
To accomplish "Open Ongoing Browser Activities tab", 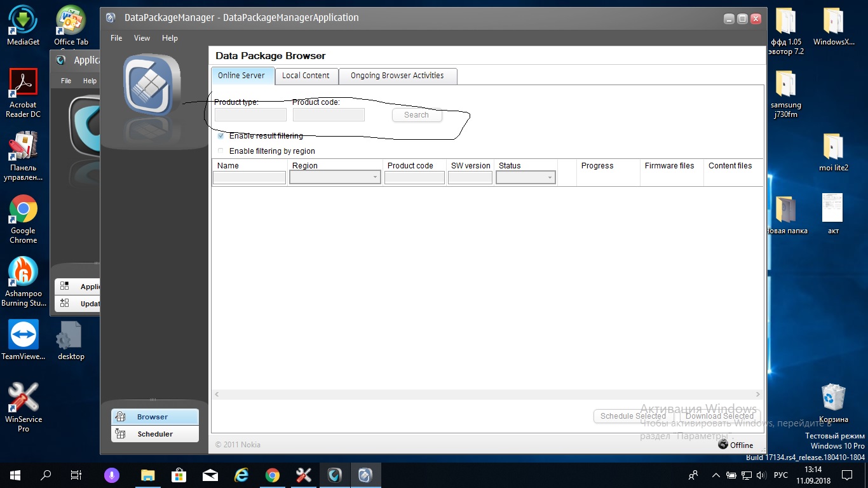I will point(397,76).
